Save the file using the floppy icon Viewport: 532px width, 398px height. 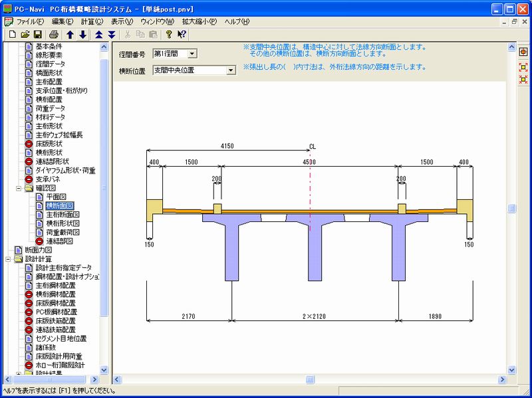pyautogui.click(x=37, y=34)
